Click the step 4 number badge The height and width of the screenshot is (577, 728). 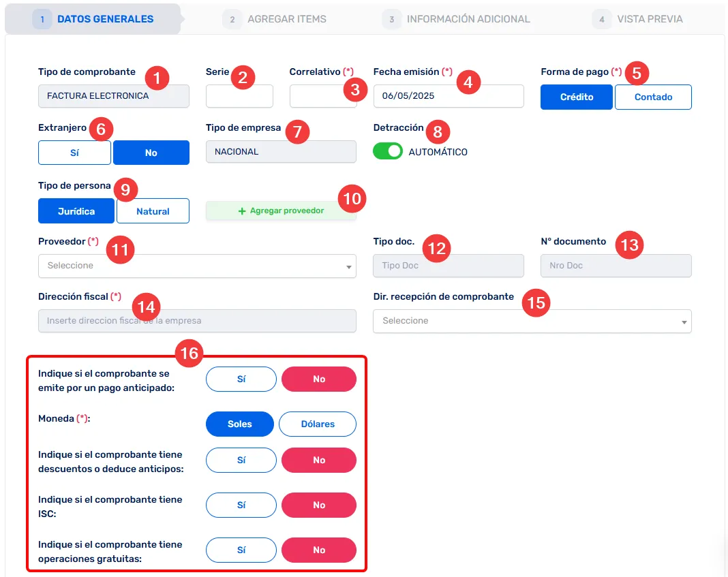click(x=602, y=19)
